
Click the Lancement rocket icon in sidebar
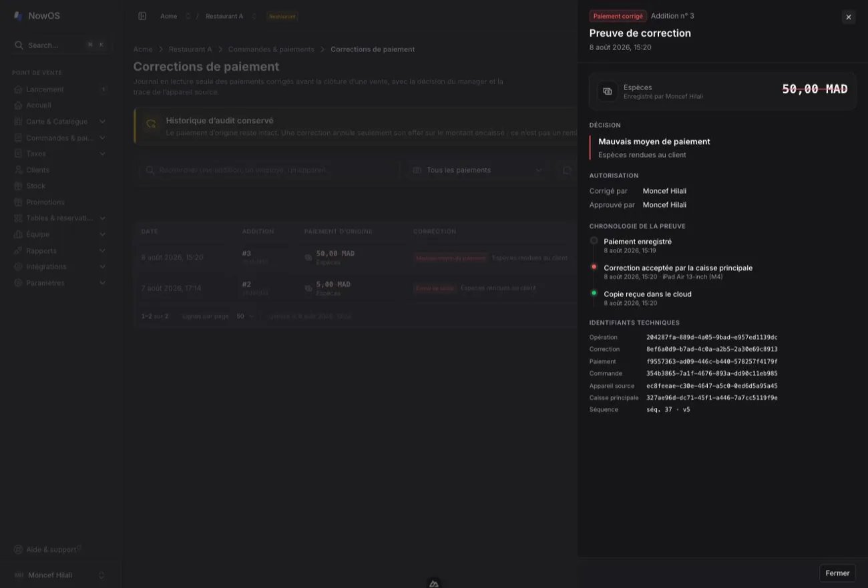coord(19,89)
